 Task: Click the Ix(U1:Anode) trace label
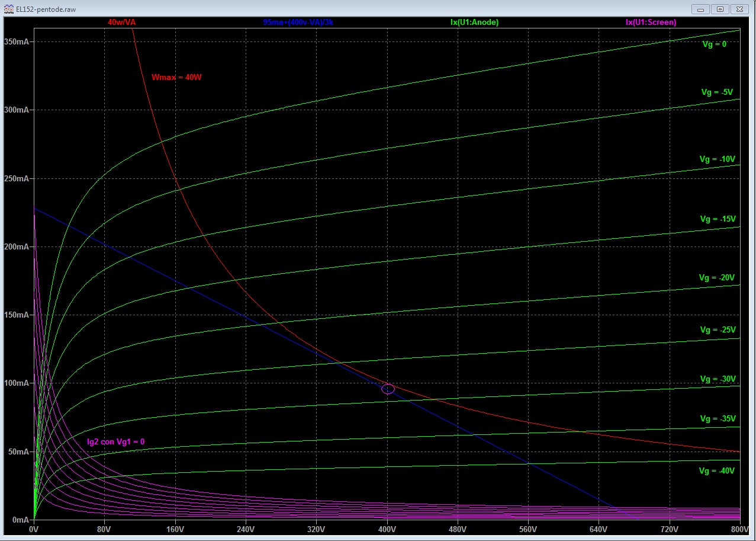474,22
